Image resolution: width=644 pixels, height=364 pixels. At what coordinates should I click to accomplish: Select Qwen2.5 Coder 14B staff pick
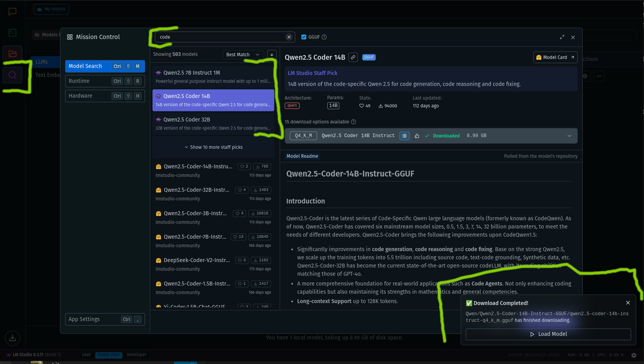(x=213, y=100)
